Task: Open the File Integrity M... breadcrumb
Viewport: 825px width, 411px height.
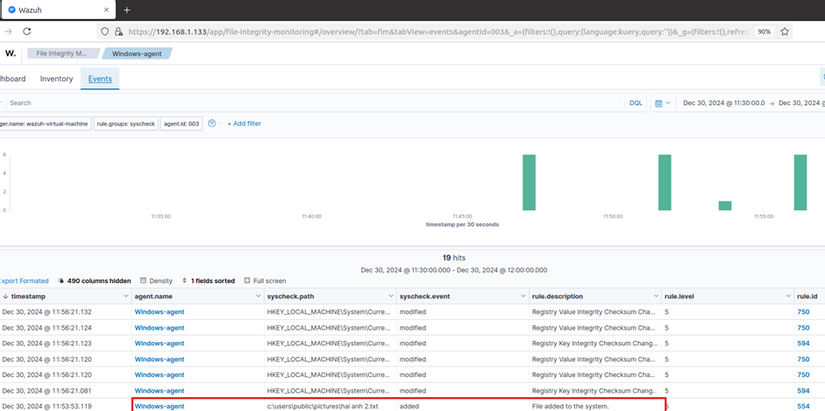Action: [x=62, y=53]
